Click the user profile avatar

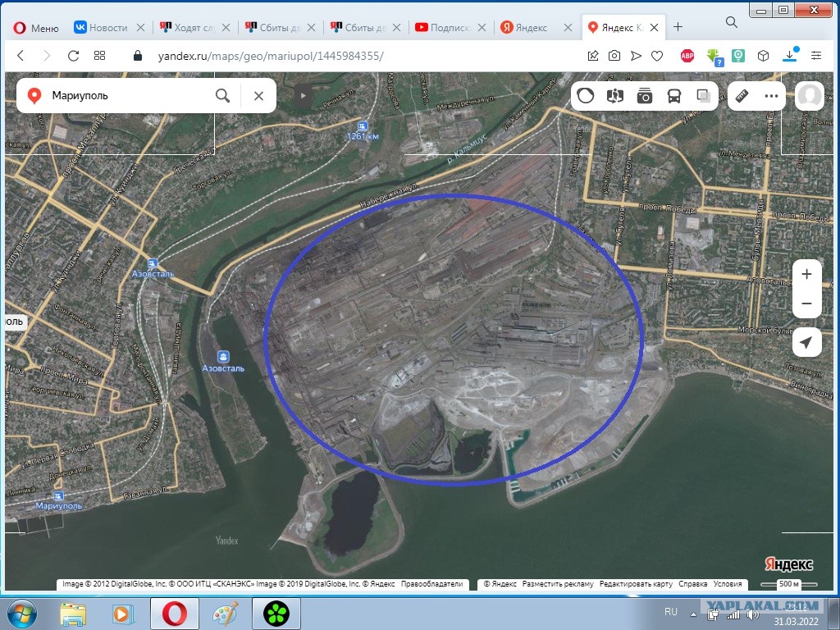click(x=809, y=96)
